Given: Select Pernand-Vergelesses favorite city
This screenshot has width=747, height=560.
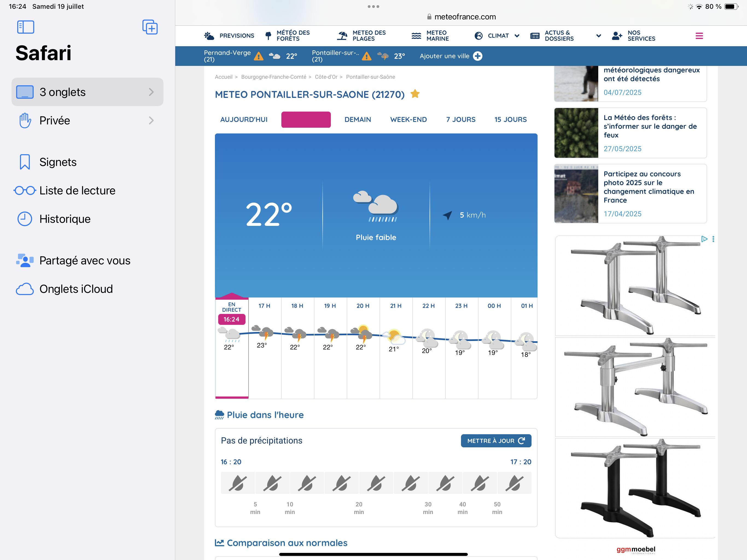Looking at the screenshot, I should 227,56.
